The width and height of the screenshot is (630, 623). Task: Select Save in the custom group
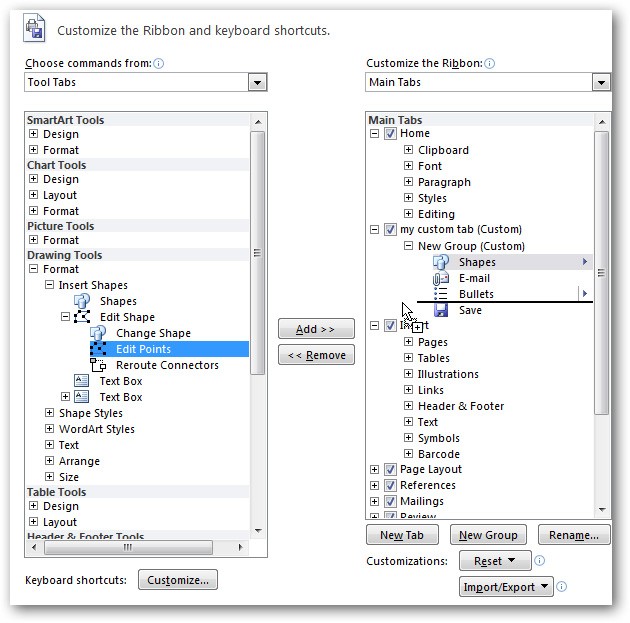coord(470,310)
